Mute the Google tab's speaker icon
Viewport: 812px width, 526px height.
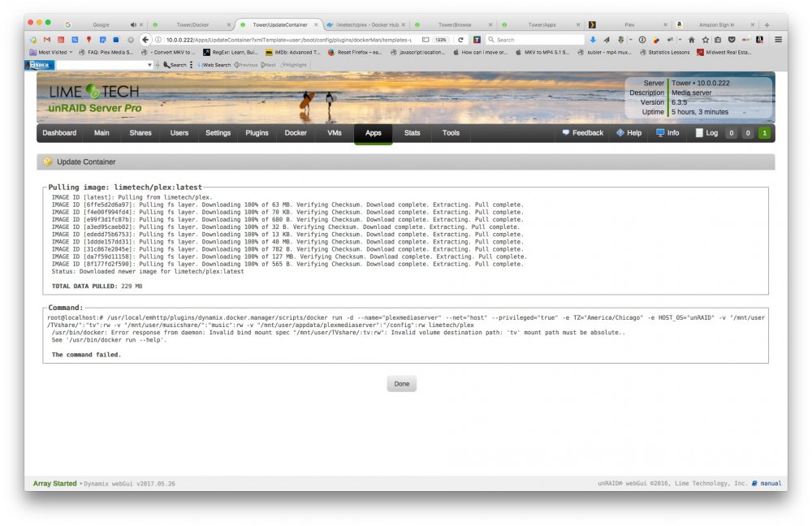[133, 24]
